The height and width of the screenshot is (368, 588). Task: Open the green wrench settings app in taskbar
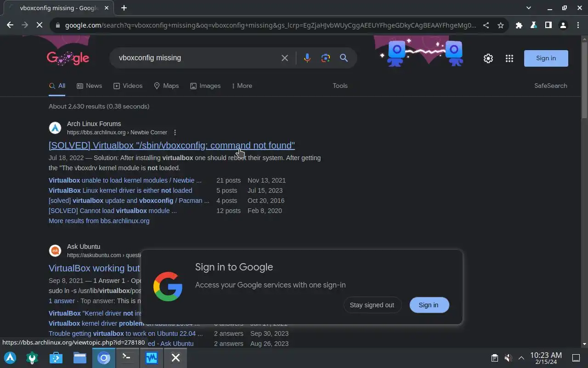point(32,358)
